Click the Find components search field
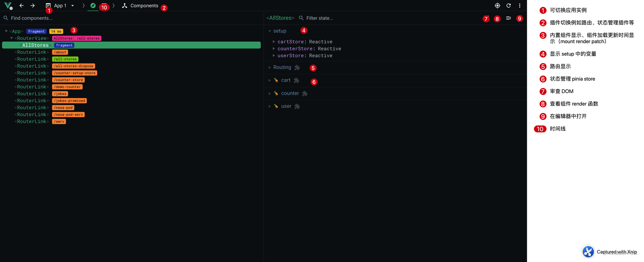The height and width of the screenshot is (262, 644). click(132, 18)
